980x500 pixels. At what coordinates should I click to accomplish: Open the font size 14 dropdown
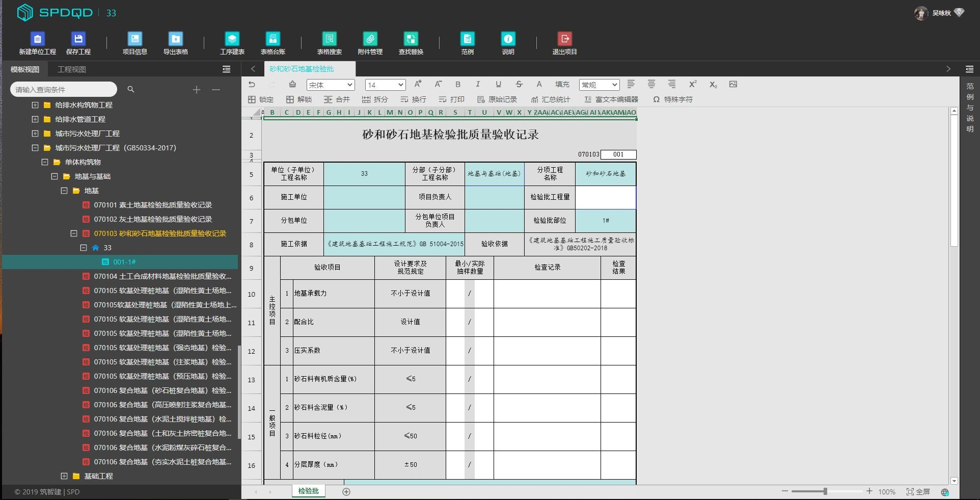pyautogui.click(x=385, y=85)
